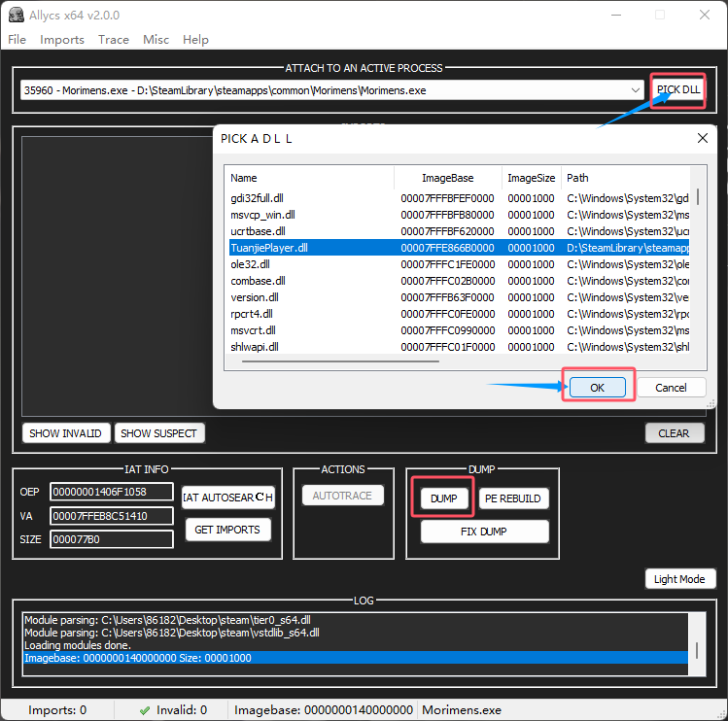The height and width of the screenshot is (721, 728).
Task: Click the Allycs app icon in title bar
Action: tap(17, 15)
